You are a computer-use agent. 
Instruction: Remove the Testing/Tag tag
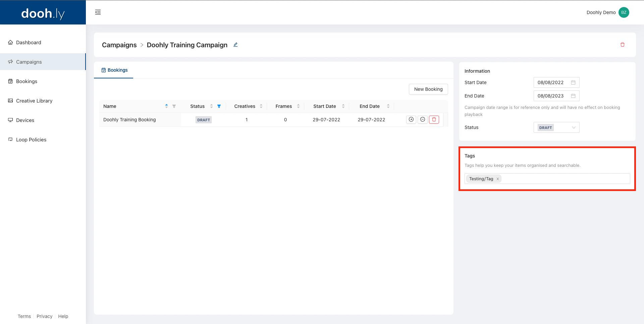pos(498,179)
